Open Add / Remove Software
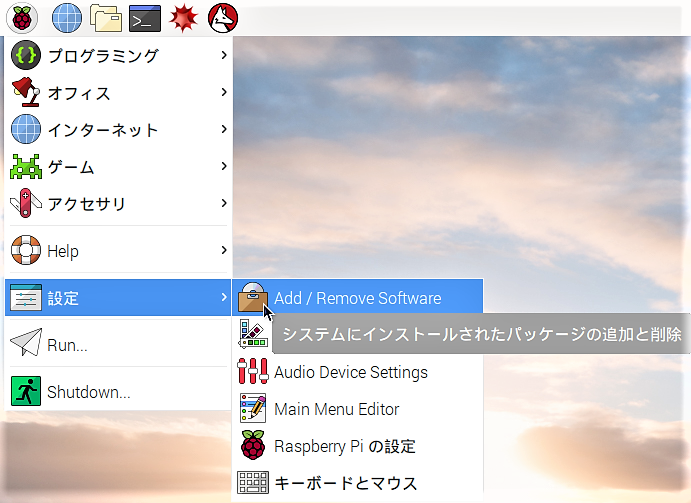Viewport: 691px width, 503px height. 358,298
